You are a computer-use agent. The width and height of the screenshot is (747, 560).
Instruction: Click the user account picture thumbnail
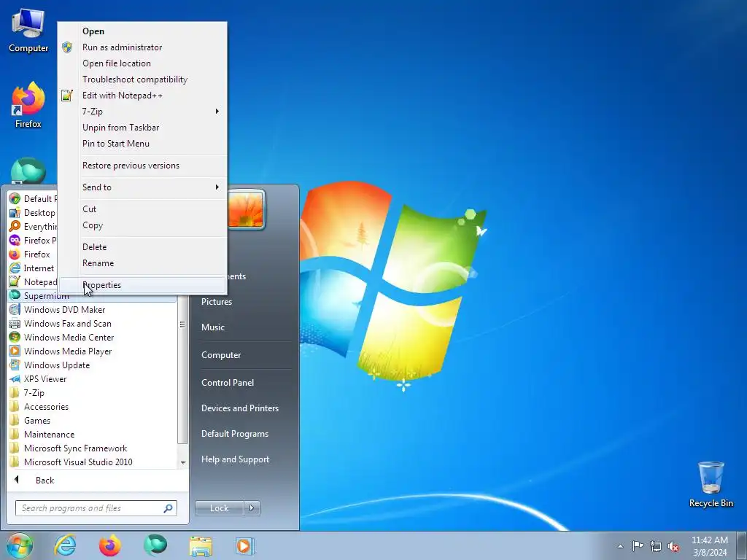[246, 209]
